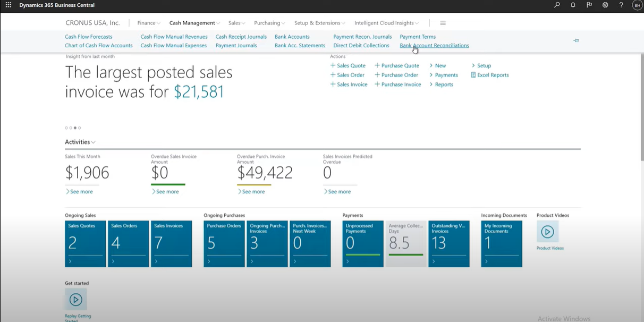Viewport: 644px width, 322px height.
Task: Open the app launcher waffle icon
Action: (8, 5)
